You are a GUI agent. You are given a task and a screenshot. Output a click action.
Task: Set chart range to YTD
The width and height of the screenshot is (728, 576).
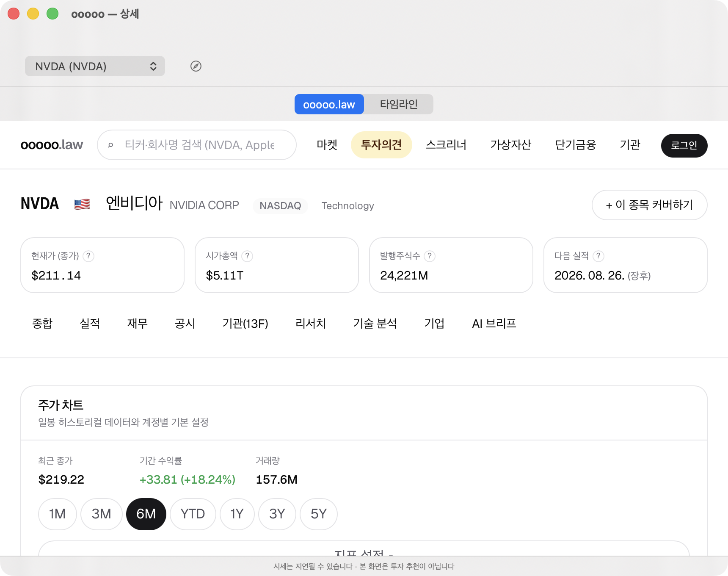click(193, 514)
